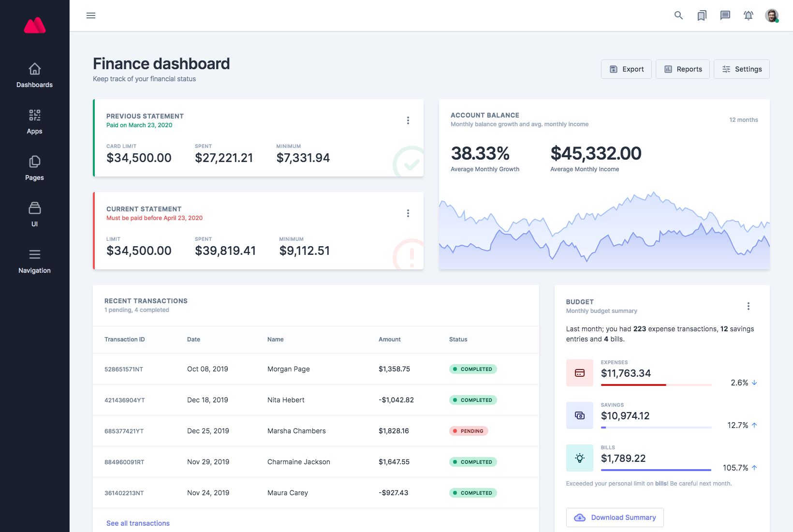
Task: Show notifications via bell icon
Action: click(x=748, y=15)
